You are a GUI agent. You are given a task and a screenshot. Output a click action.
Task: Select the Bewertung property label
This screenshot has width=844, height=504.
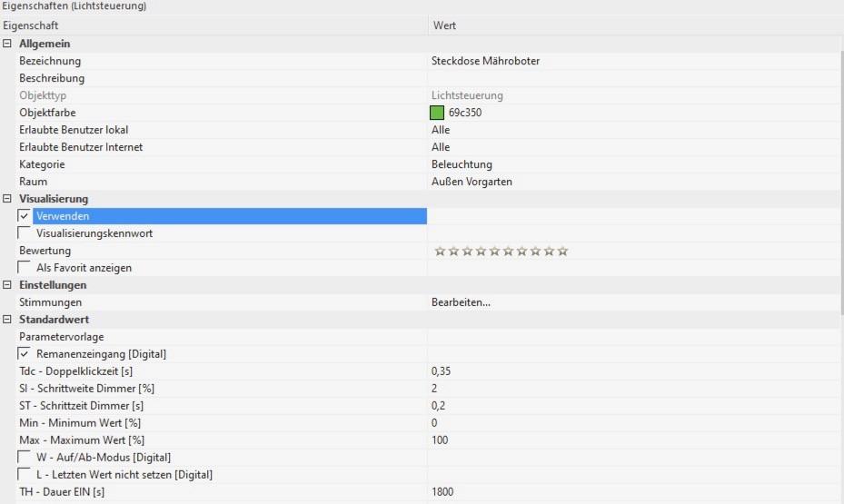pyautogui.click(x=45, y=251)
